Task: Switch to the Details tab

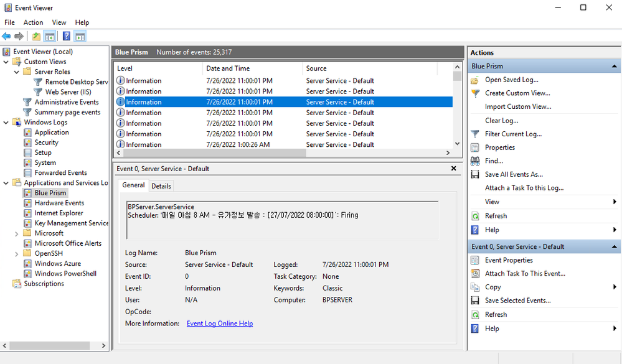Action: (161, 186)
